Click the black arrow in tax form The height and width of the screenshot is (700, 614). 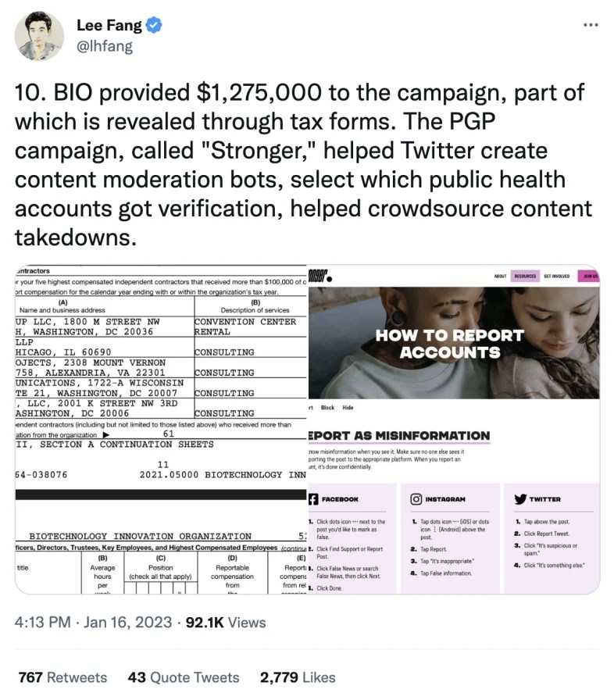click(107, 434)
